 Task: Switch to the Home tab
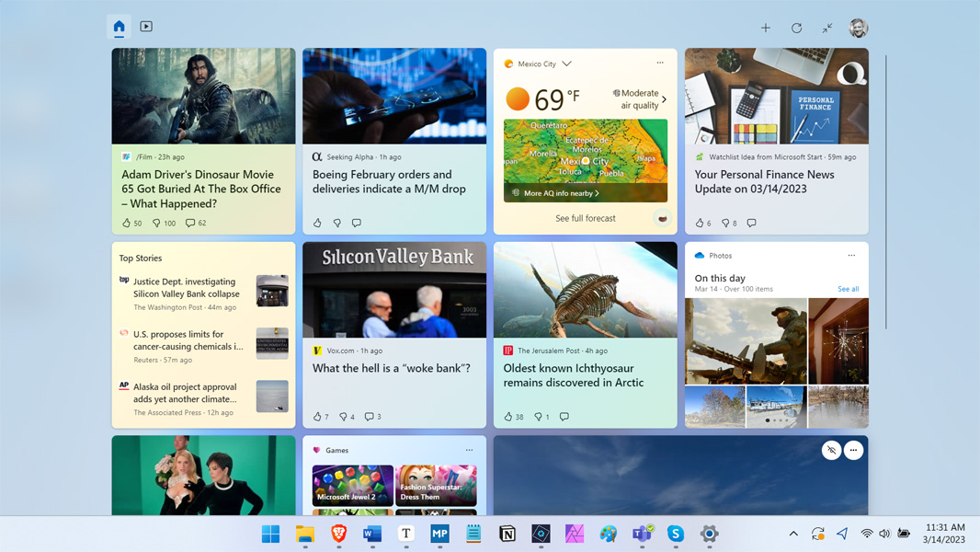[x=120, y=27]
